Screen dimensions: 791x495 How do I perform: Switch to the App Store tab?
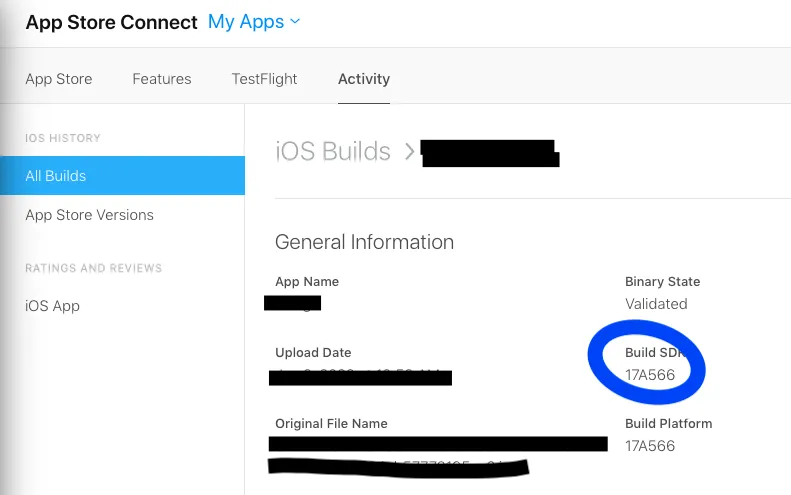click(59, 79)
